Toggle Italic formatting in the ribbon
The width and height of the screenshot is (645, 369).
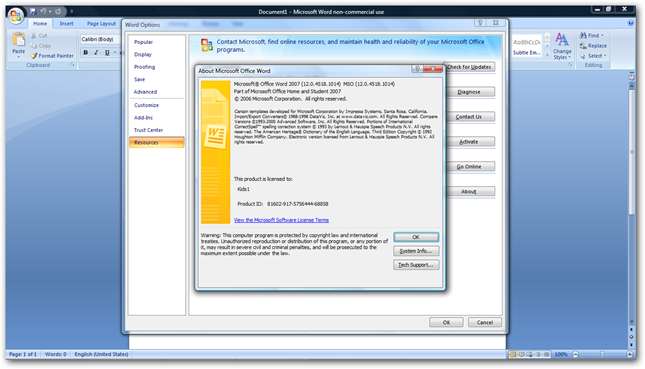[x=96, y=52]
